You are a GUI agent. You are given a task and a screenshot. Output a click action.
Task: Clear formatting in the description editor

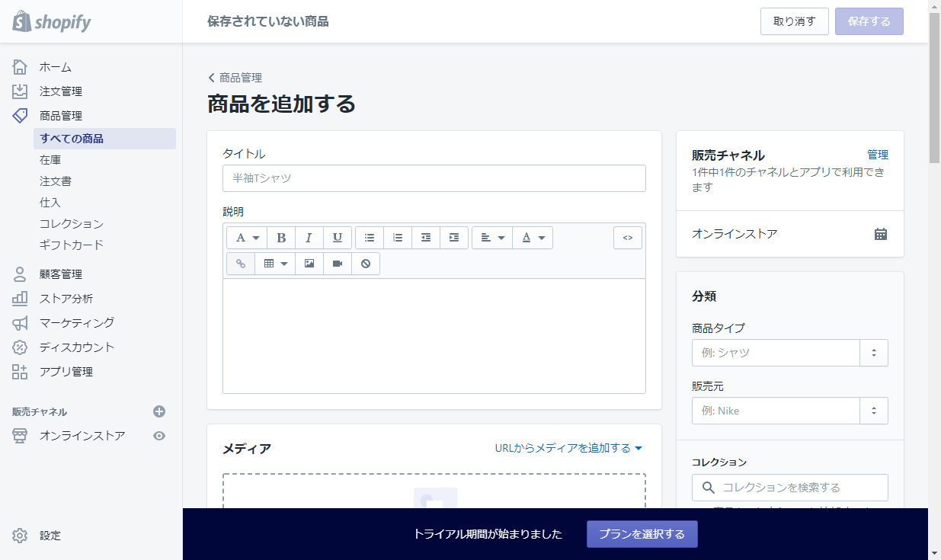pos(366,264)
